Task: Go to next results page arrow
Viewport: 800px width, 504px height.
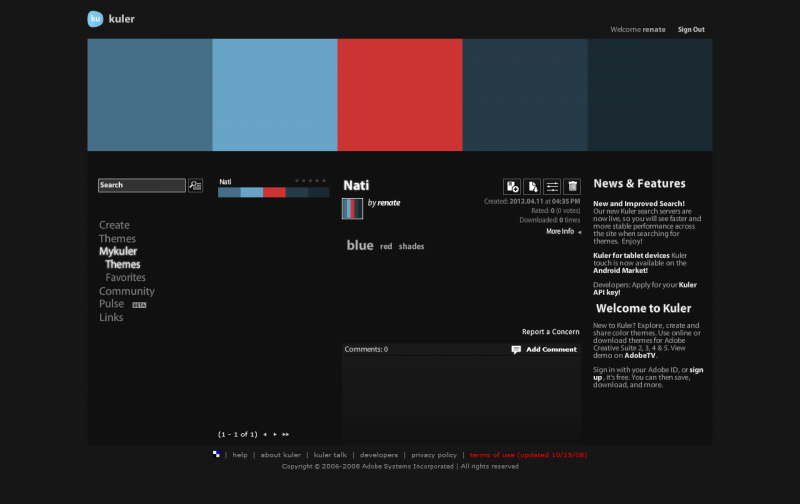Action: [275, 435]
